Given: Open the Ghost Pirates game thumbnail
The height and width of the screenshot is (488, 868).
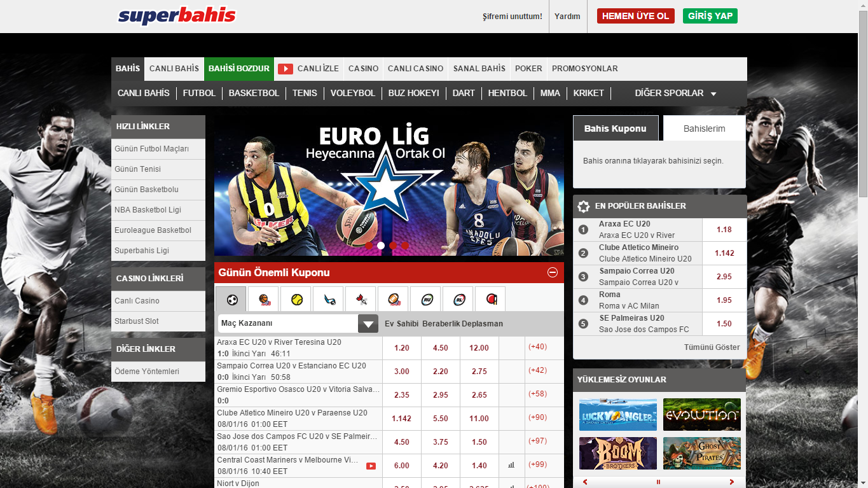Looking at the screenshot, I should 702,454.
